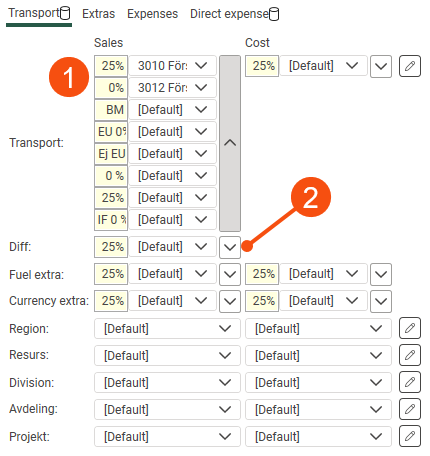Click the pencil icon for Resurs row
Image resolution: width=430 pixels, height=456 pixels.
(410, 355)
